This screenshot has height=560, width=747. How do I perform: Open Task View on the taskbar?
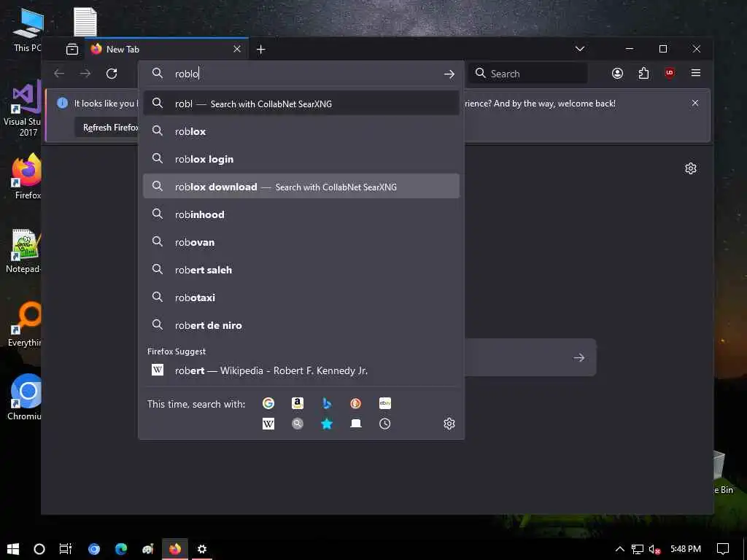pyautogui.click(x=65, y=549)
